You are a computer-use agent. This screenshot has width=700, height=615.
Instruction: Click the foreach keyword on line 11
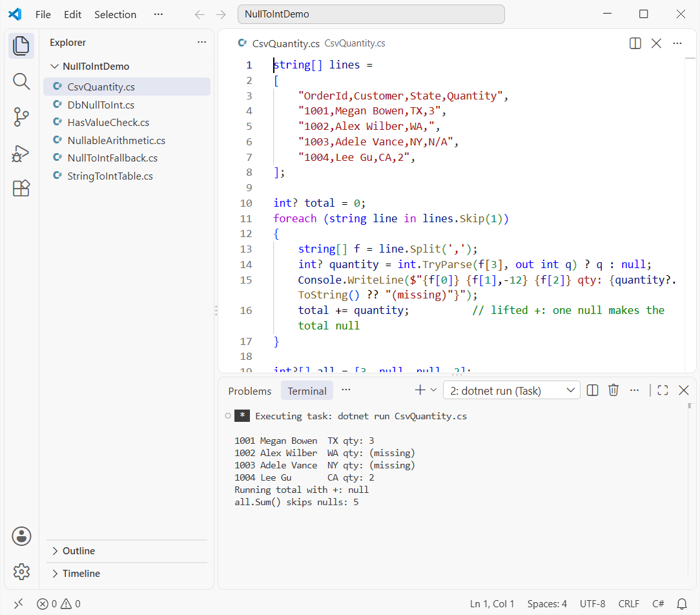click(x=294, y=218)
